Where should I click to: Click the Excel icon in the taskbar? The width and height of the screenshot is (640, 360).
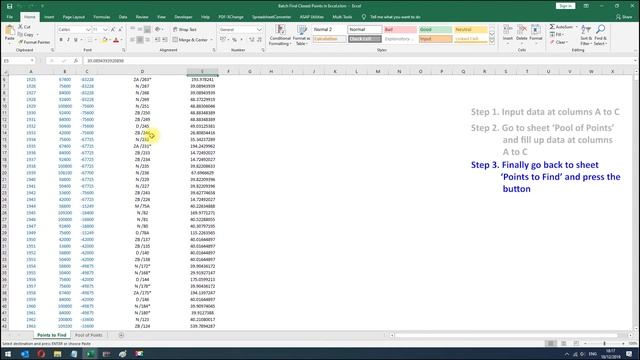click(90, 354)
